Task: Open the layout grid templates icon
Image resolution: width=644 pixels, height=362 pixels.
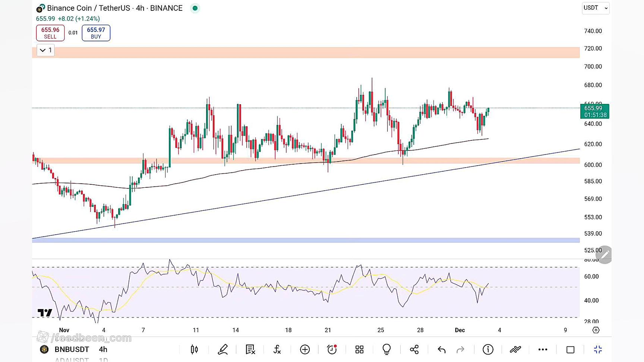Action: click(x=359, y=349)
